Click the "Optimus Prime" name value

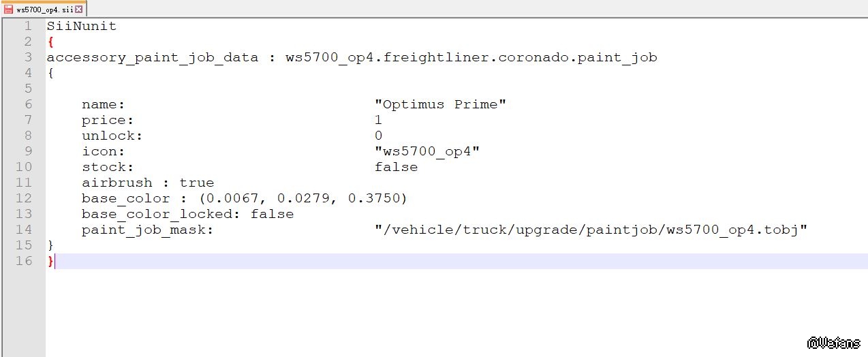[440, 104]
